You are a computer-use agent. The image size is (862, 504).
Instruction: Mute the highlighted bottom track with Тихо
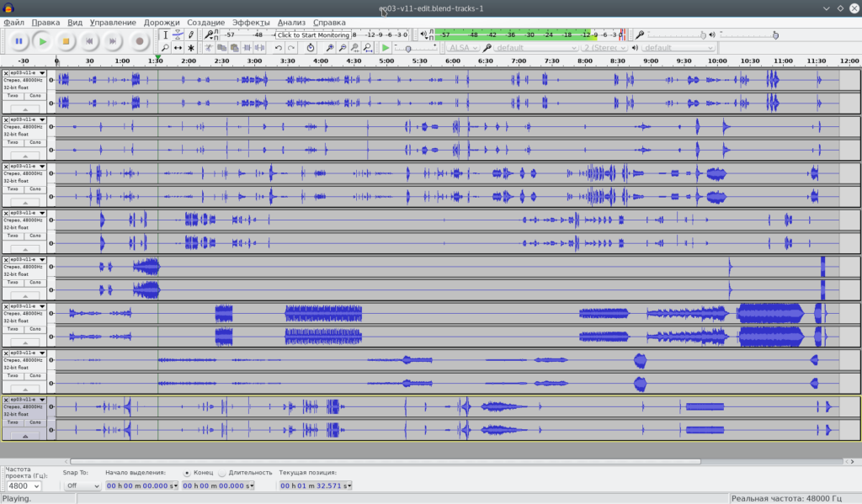(x=13, y=422)
